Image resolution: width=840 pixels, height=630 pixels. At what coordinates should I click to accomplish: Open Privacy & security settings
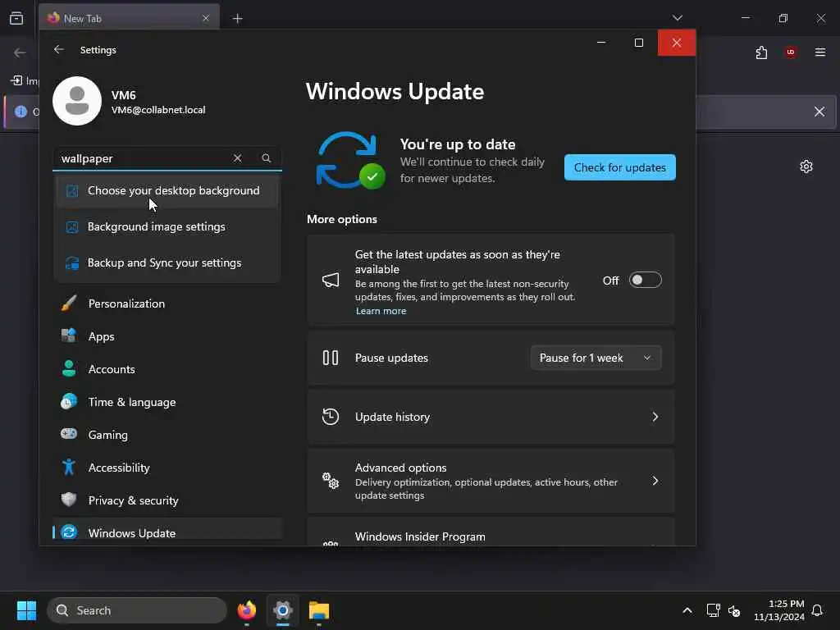(x=167, y=500)
